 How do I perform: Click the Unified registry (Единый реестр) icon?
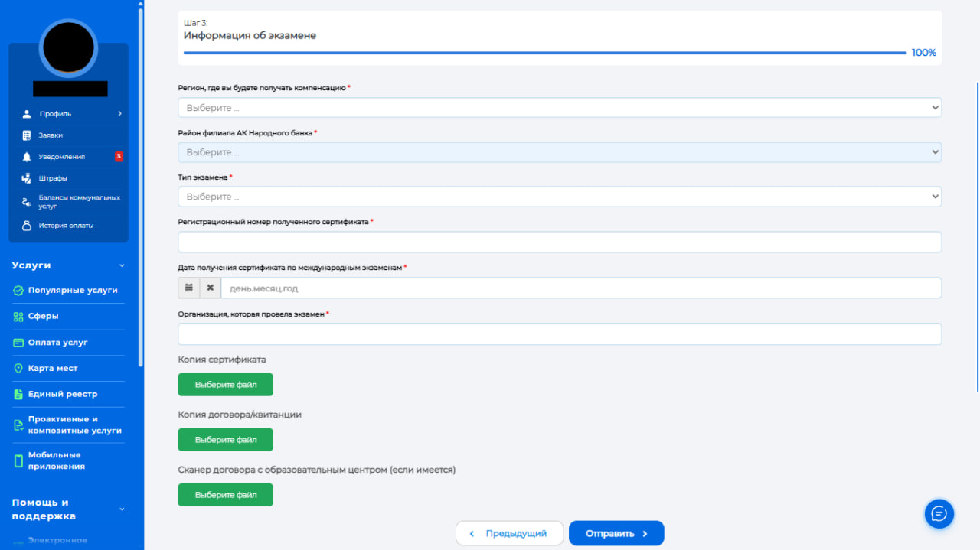[x=19, y=394]
